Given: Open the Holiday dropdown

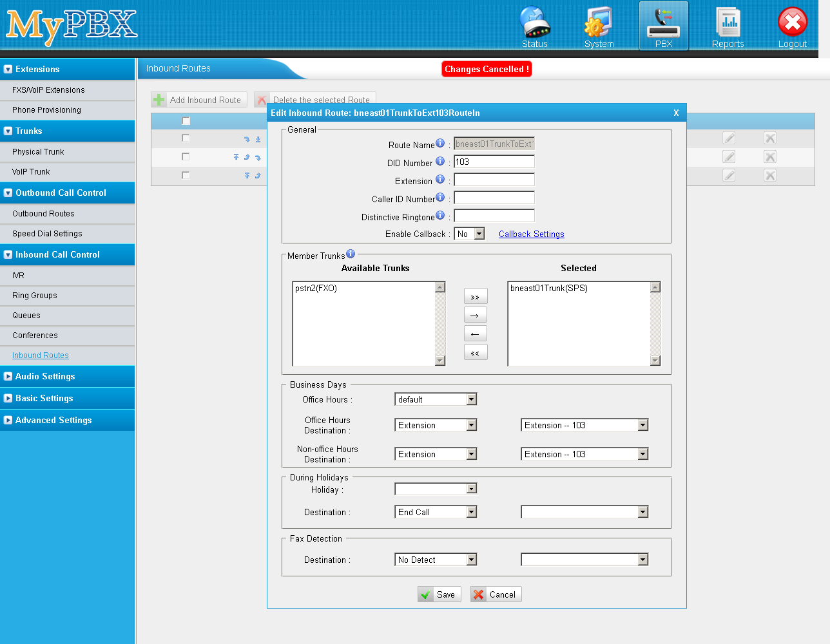Looking at the screenshot, I should 436,489.
